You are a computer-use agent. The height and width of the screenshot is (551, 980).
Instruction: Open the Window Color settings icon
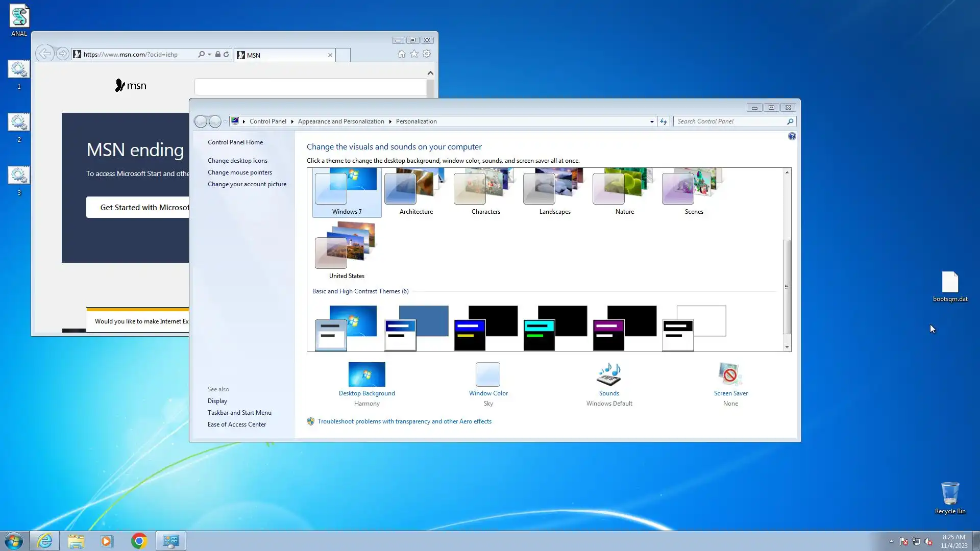click(x=488, y=375)
